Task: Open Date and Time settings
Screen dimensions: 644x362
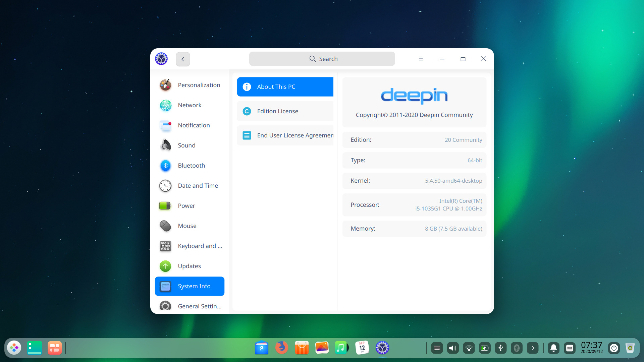Action: [x=198, y=185]
